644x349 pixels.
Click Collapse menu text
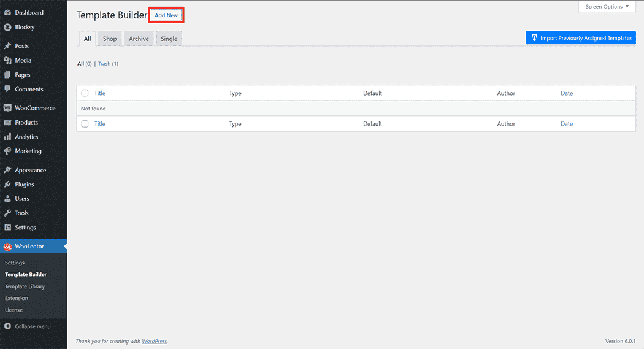pos(33,326)
